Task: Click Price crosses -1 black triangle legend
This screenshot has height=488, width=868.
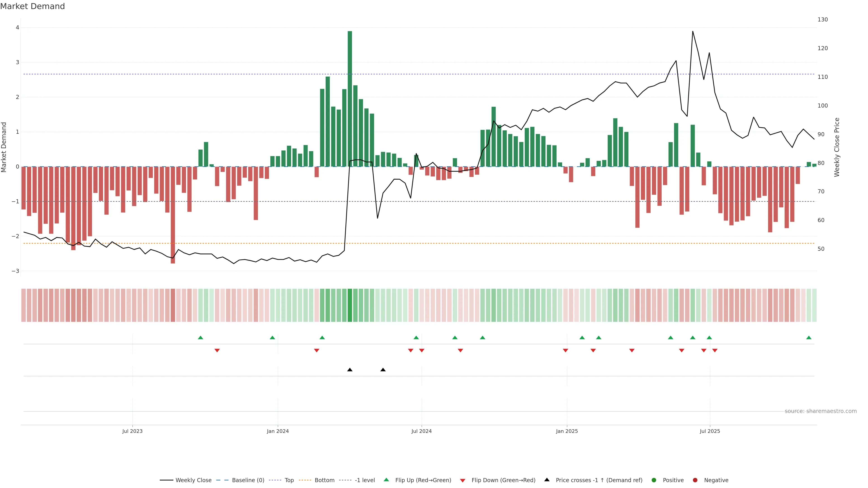Action: [x=547, y=480]
